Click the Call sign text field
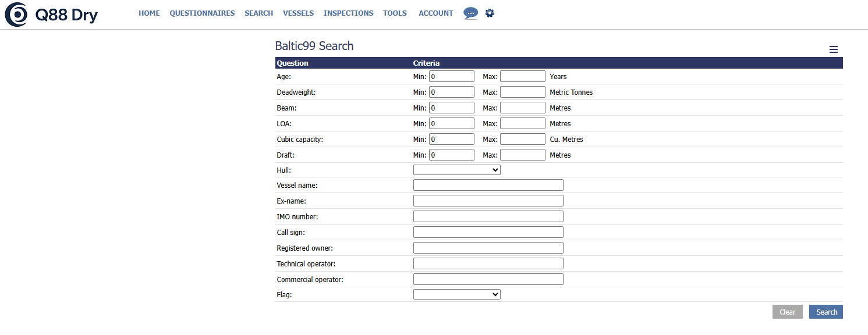868x335 pixels. coord(488,232)
